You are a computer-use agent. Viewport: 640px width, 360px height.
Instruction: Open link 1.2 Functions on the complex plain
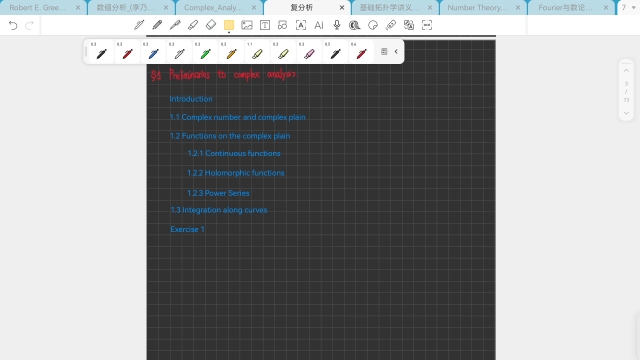tap(230, 136)
